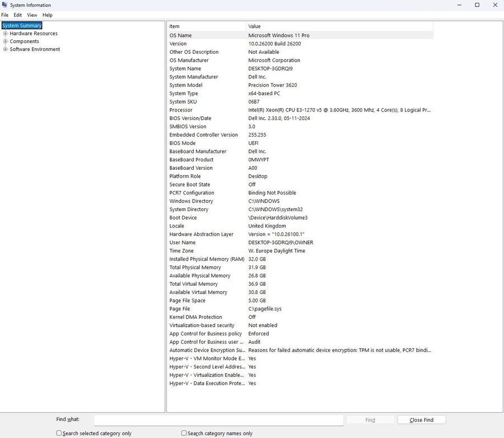The image size is (504, 438).
Task: Click the Close Find button
Action: click(421, 420)
